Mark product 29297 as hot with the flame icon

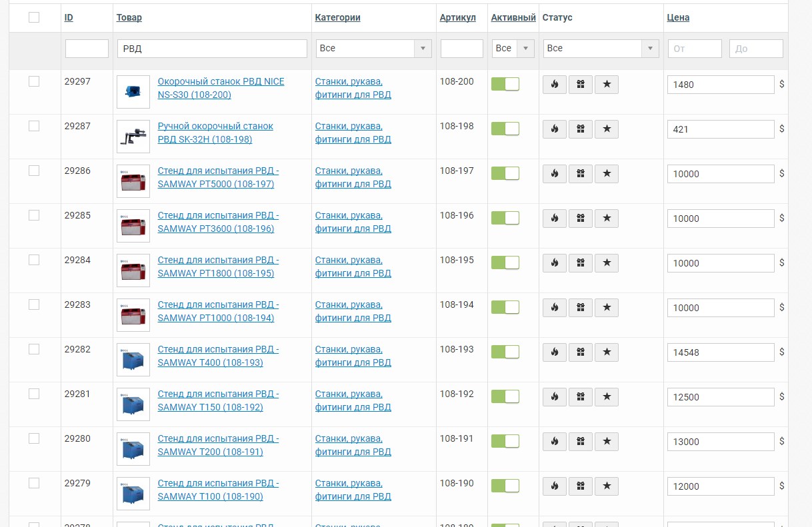[555, 85]
